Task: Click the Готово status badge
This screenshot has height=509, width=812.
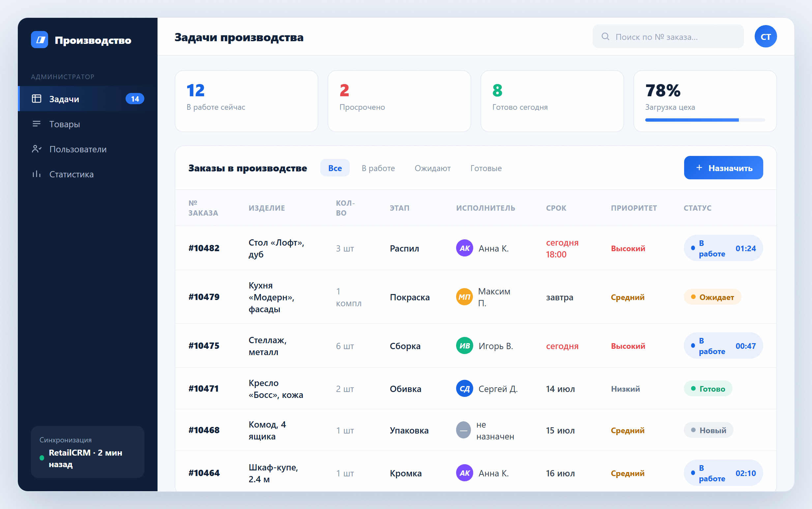Action: 708,388
